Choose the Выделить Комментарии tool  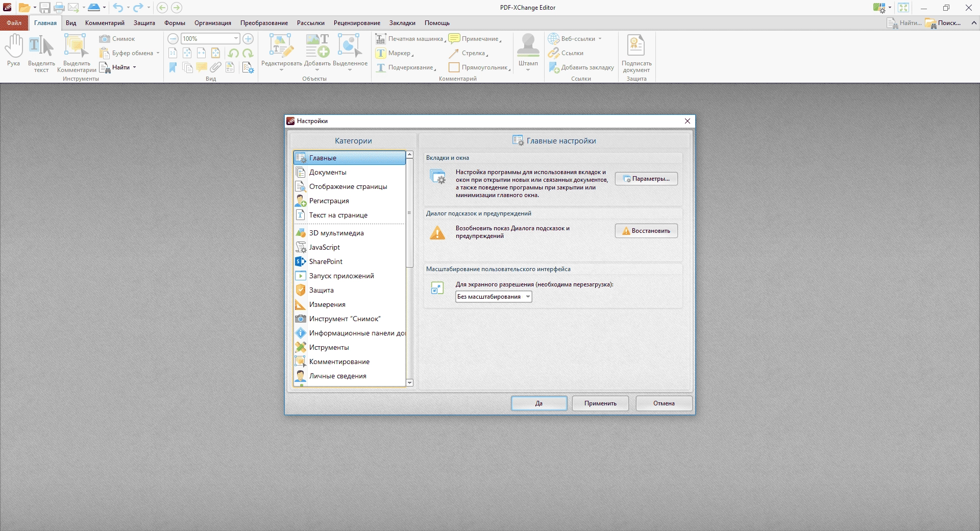click(x=77, y=53)
